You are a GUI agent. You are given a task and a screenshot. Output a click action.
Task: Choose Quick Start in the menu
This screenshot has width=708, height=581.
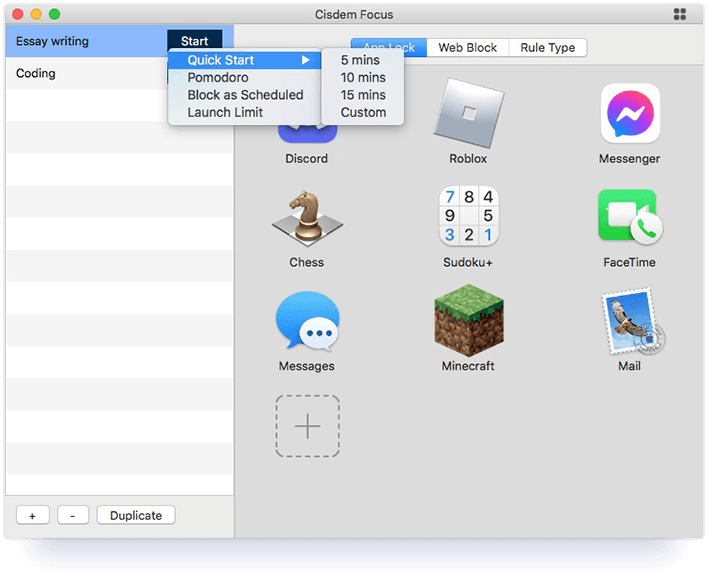(244, 60)
